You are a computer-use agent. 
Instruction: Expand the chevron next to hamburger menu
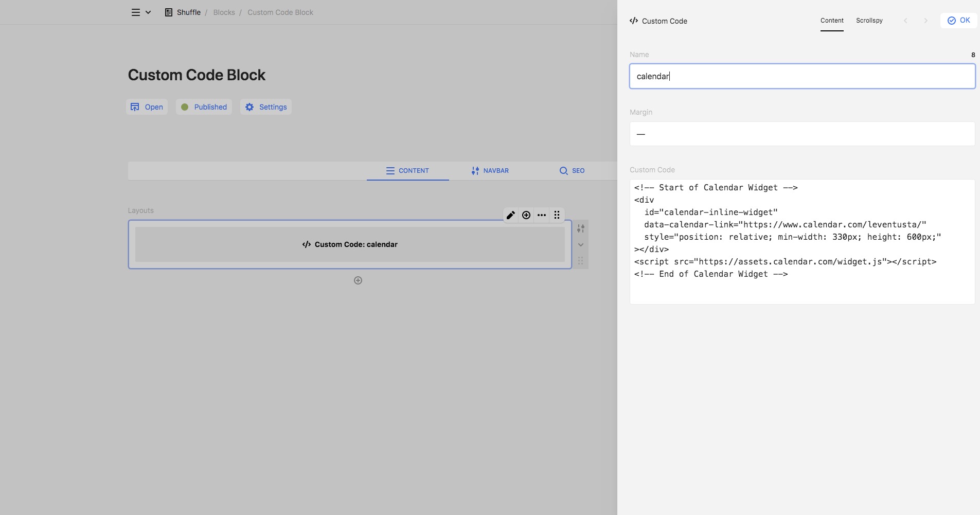coord(148,12)
